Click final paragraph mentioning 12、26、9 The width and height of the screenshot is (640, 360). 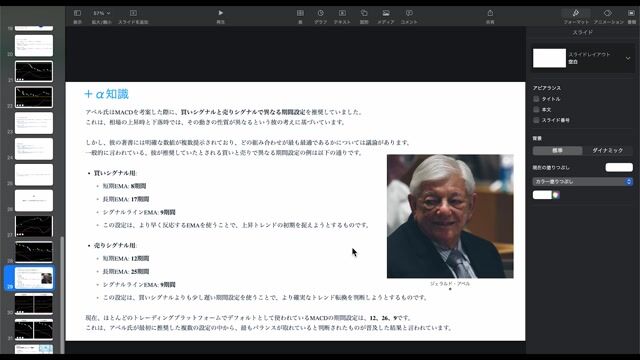click(x=269, y=322)
